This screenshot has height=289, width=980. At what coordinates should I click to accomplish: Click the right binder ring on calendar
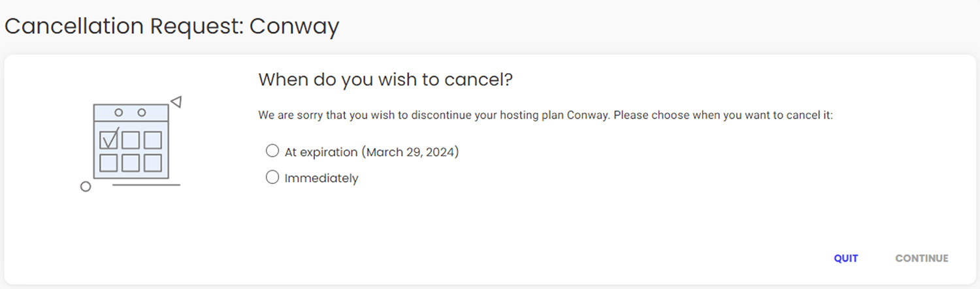141,112
